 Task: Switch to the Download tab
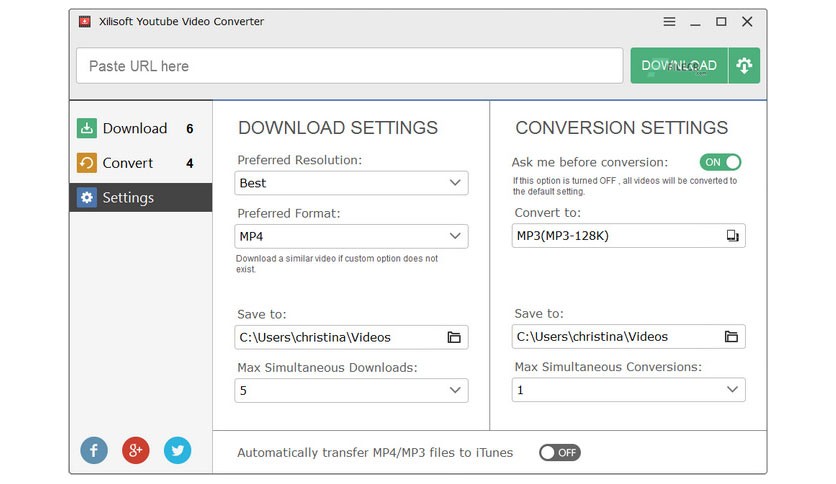click(141, 128)
